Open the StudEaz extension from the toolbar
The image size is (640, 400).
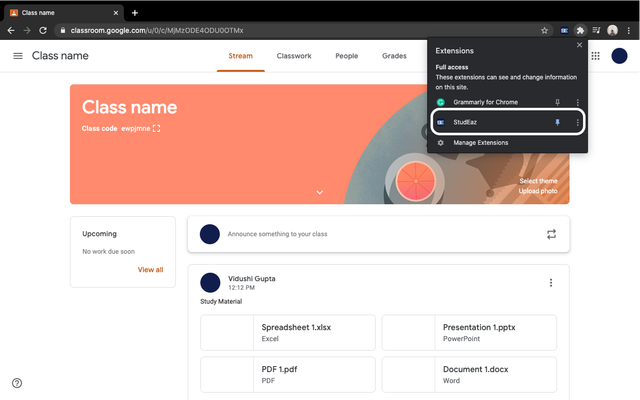click(x=564, y=31)
